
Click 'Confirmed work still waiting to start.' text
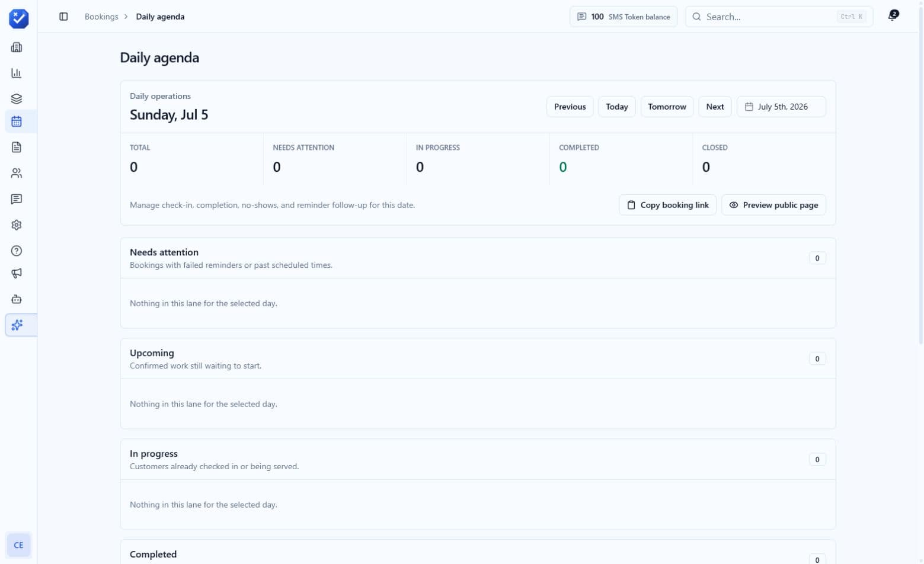click(196, 366)
